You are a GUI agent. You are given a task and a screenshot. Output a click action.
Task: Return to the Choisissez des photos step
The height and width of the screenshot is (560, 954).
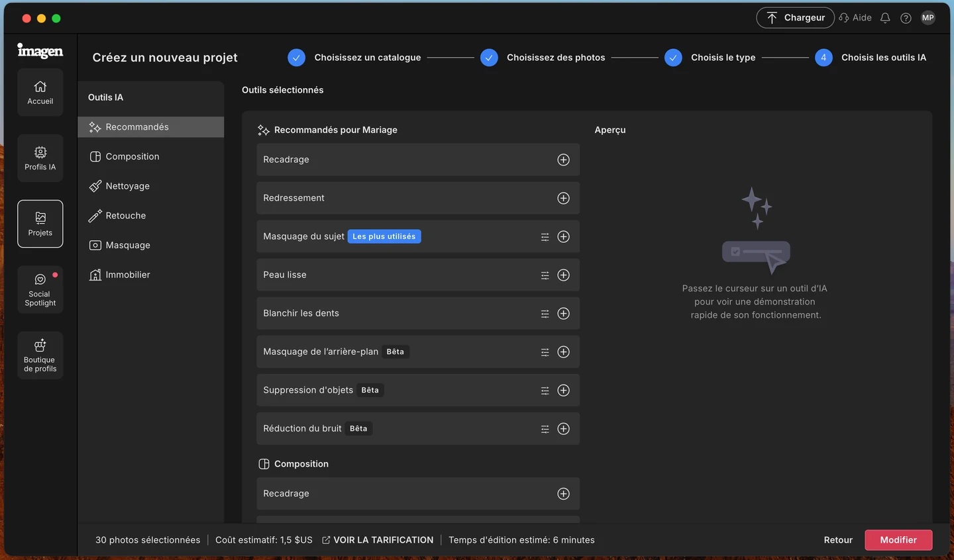click(543, 58)
